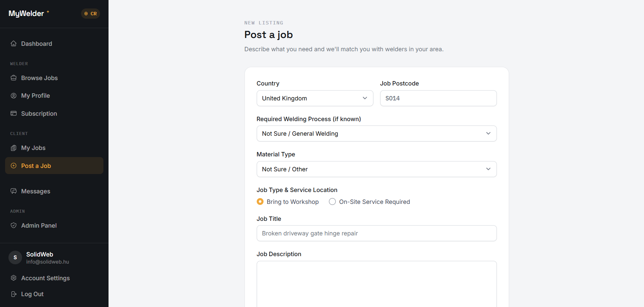Screen dimensions: 644x307
Task: Click the "Country" field label
Action: tap(268, 83)
